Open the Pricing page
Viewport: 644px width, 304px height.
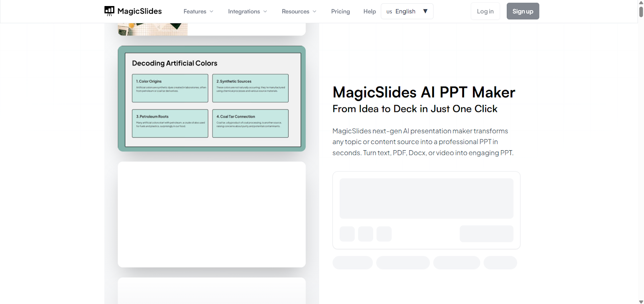coord(341,11)
